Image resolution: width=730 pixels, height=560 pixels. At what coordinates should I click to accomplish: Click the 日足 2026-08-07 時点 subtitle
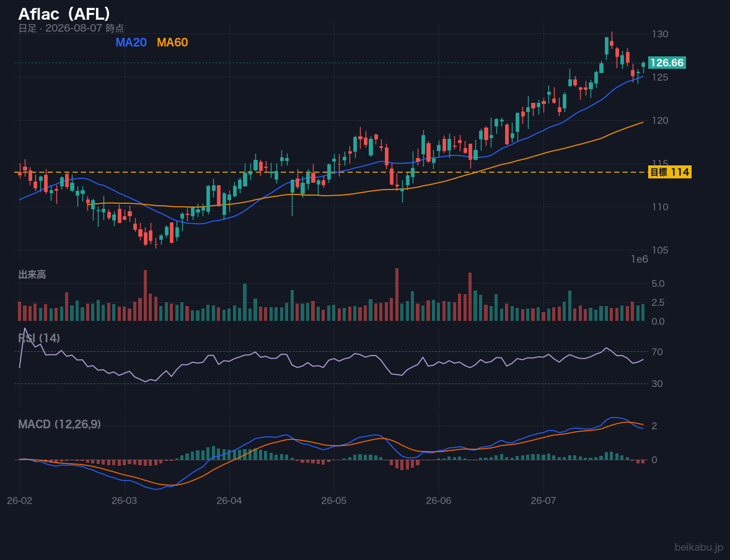(x=71, y=28)
